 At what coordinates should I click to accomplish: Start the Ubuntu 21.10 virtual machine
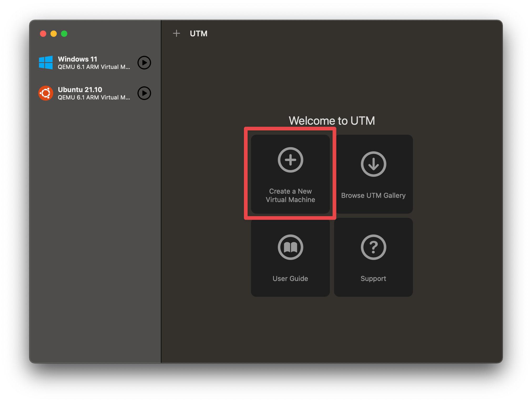click(x=144, y=93)
